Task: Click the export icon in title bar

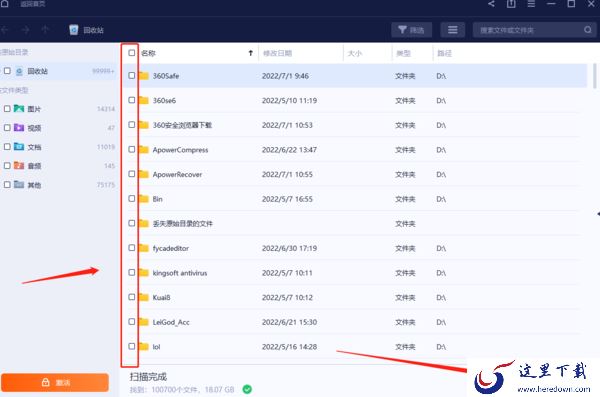Action: (511, 3)
